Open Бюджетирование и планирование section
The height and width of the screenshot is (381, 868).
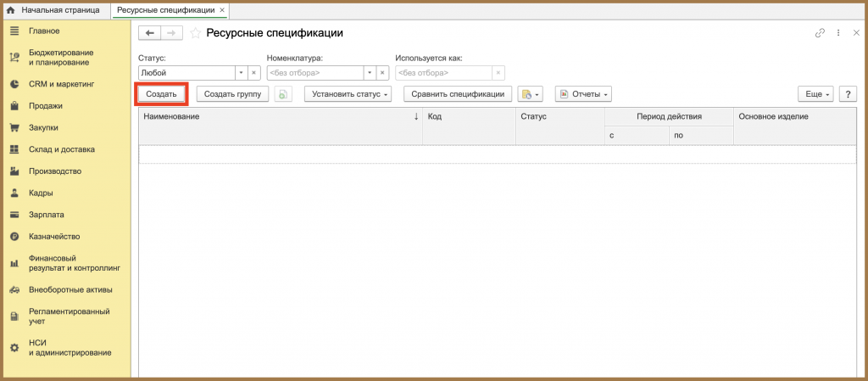tap(61, 58)
